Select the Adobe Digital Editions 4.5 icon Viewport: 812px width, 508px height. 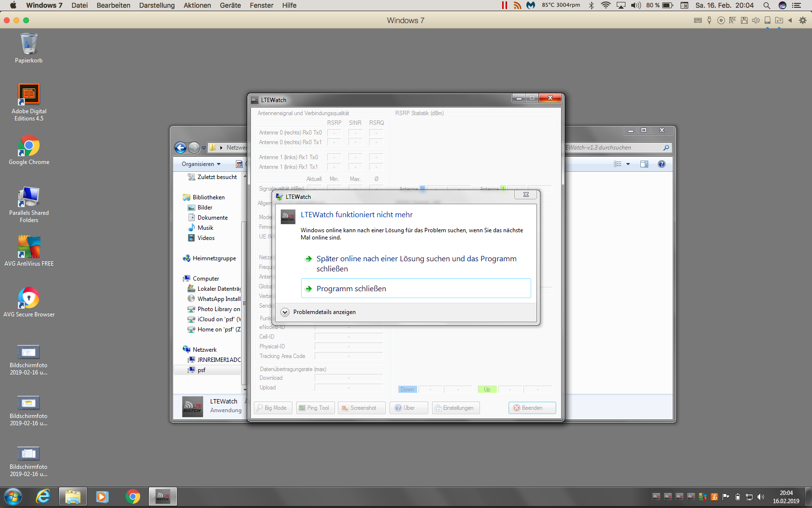point(29,102)
